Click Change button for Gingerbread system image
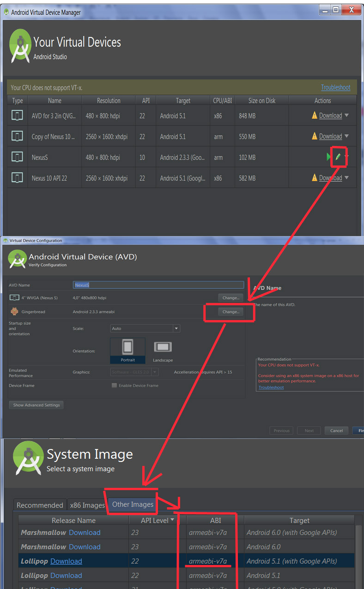Viewport: 364px width, 589px height. [231, 312]
